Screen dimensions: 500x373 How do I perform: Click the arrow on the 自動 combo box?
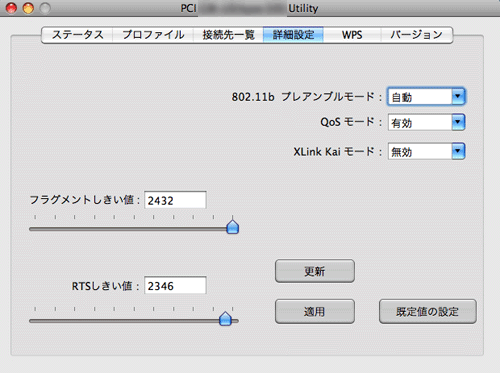[458, 97]
